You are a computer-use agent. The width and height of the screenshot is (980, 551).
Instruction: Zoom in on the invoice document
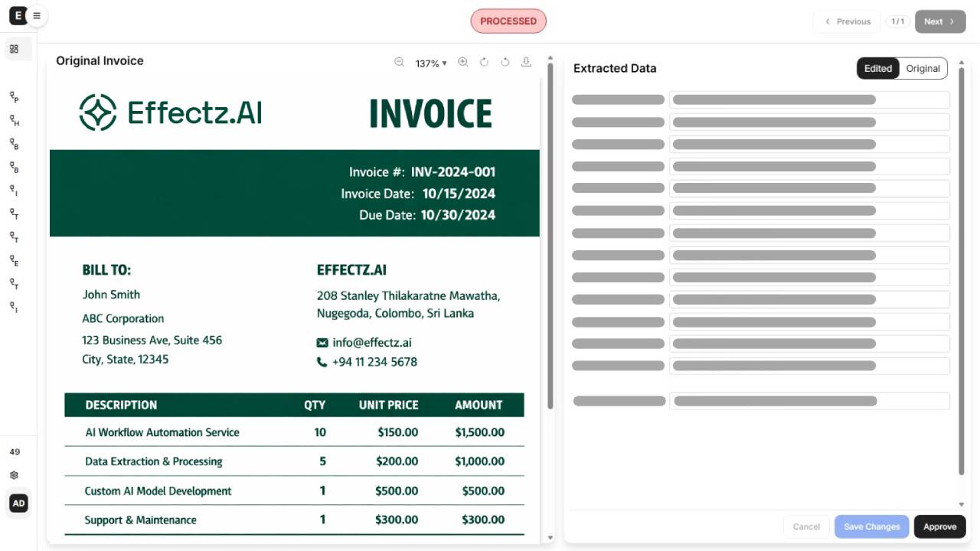click(463, 63)
